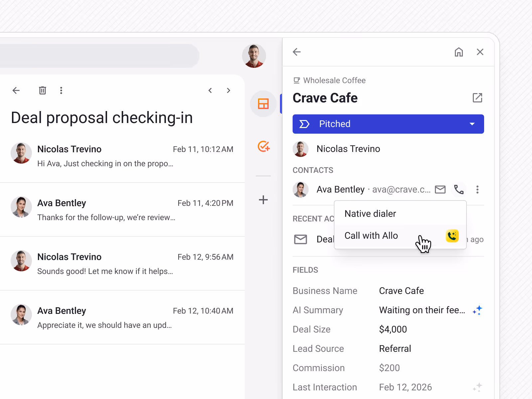Open Crave Cafe in a new window
532x399 pixels.
477,98
